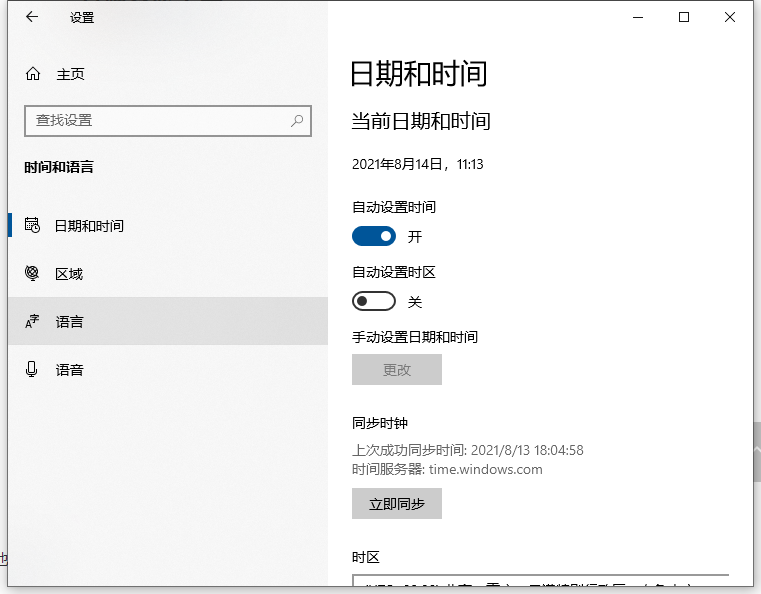
Task: Click the calendar clock icon in sidebar
Action: 32,225
